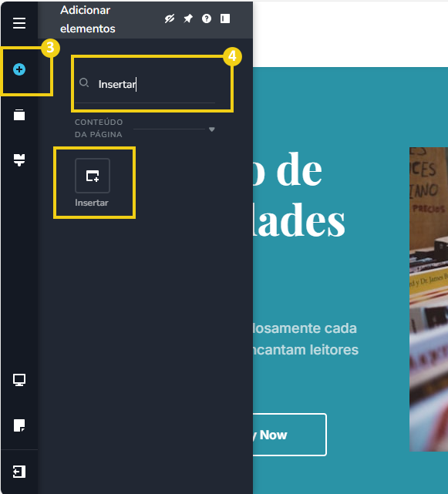
Task: Open the layers panel icon
Action: (19, 115)
